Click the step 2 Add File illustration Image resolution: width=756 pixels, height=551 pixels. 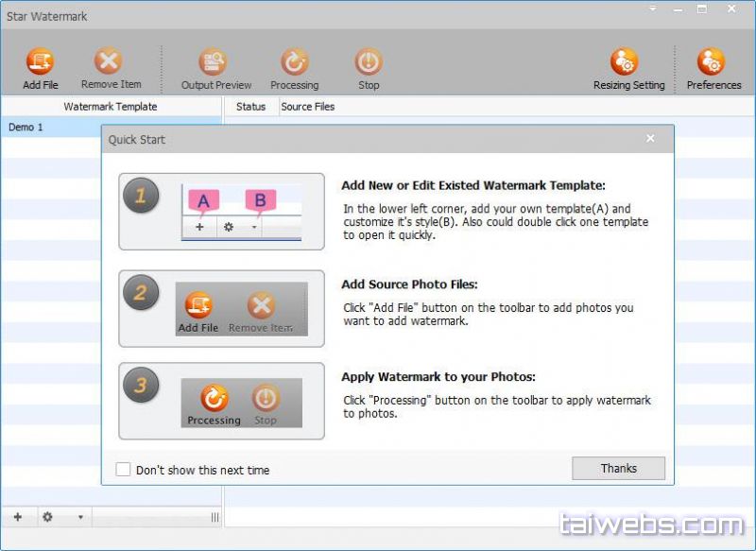[x=198, y=310]
